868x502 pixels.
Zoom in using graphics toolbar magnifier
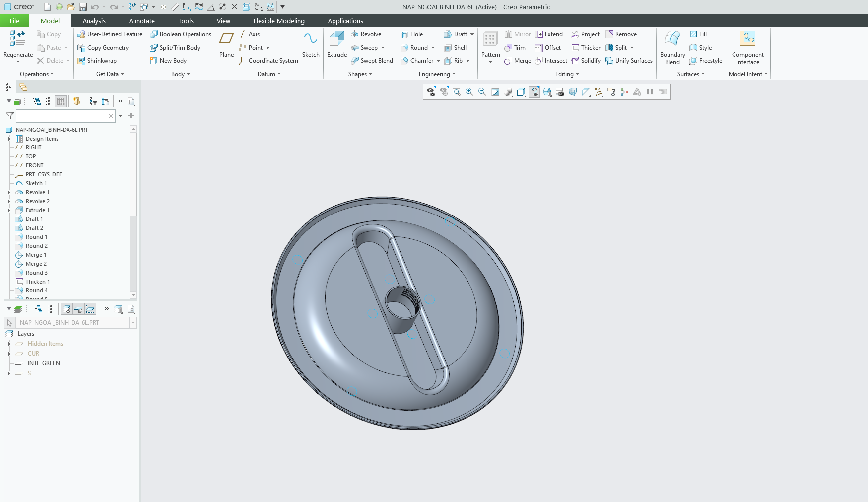[x=469, y=92]
